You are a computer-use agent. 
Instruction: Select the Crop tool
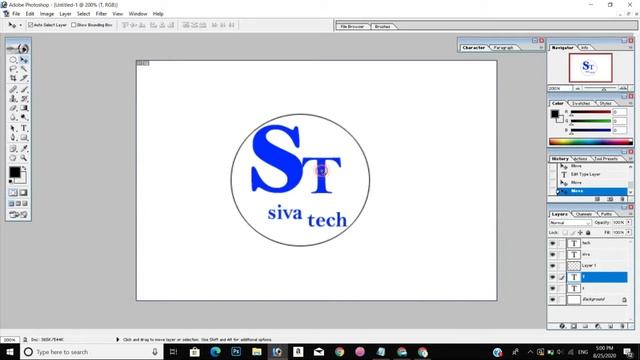13,78
